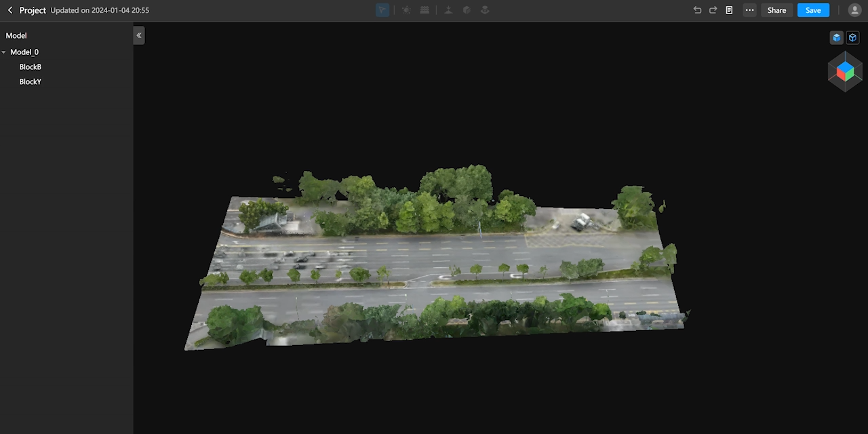Open the user account avatar menu
Screen dimensions: 868x434
pos(854,10)
